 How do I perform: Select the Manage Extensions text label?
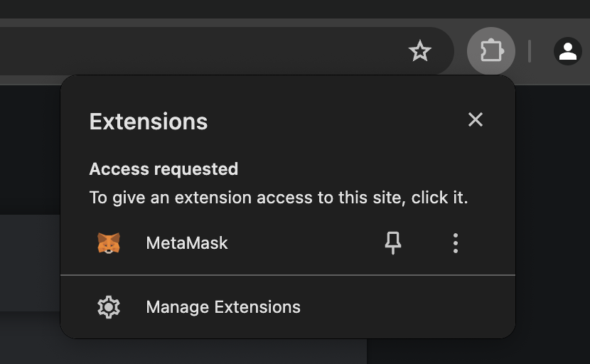pyautogui.click(x=223, y=307)
